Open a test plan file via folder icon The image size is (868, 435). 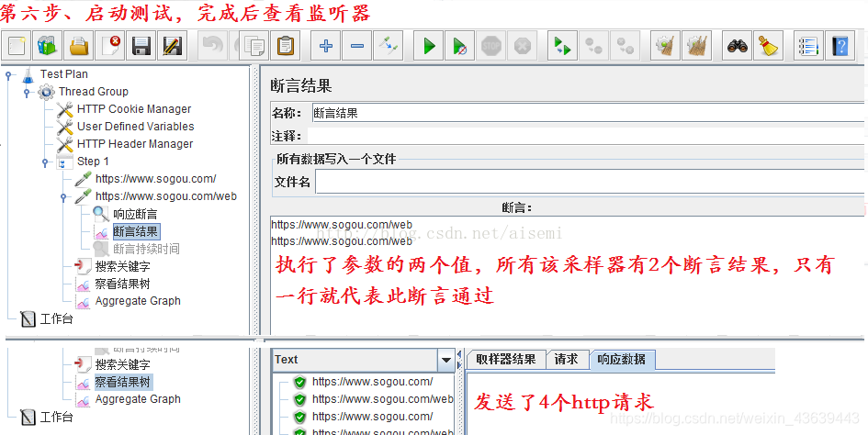79,46
